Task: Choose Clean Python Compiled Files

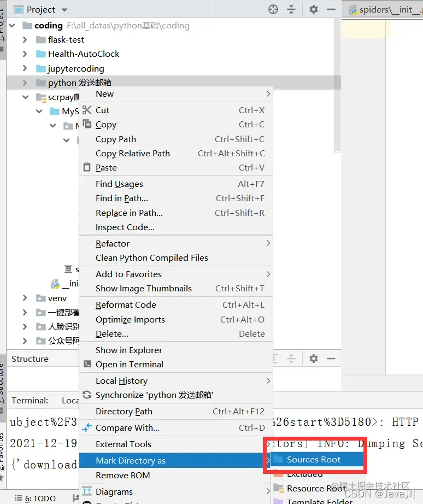Action: coord(176,258)
